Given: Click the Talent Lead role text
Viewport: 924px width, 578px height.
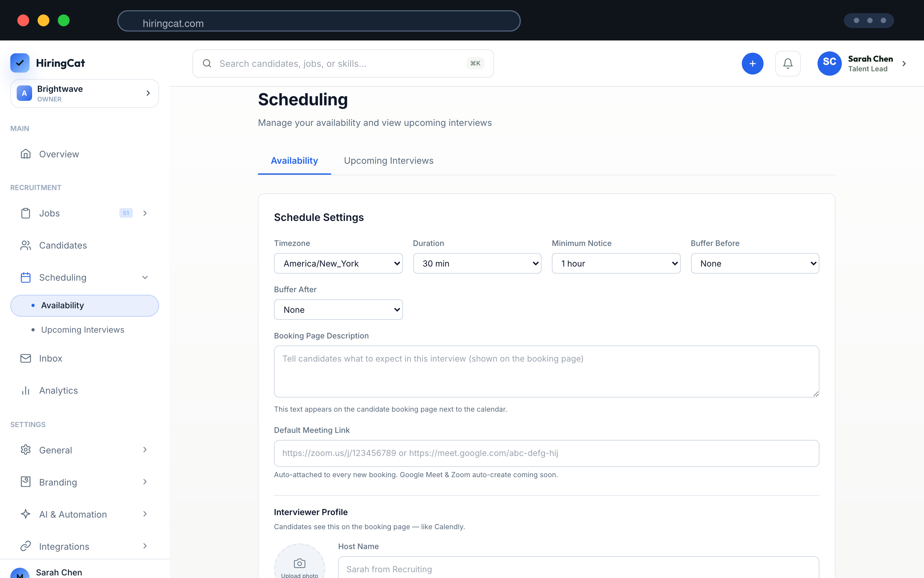Looking at the screenshot, I should point(868,69).
